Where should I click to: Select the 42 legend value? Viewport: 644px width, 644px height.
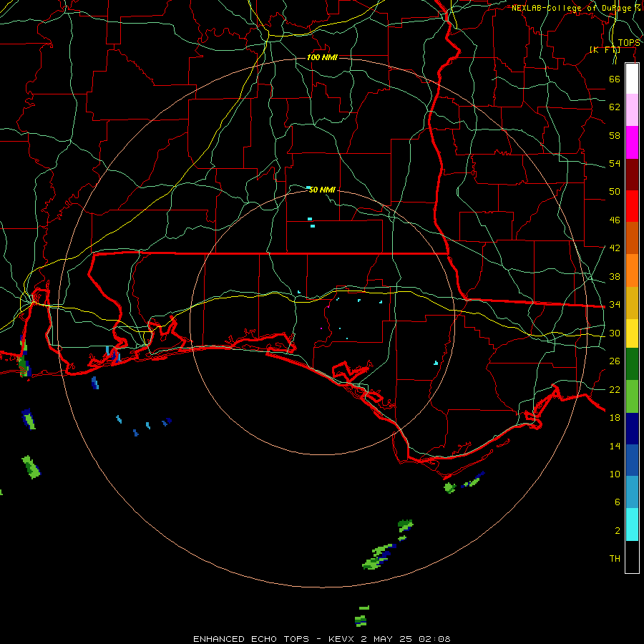[615, 248]
